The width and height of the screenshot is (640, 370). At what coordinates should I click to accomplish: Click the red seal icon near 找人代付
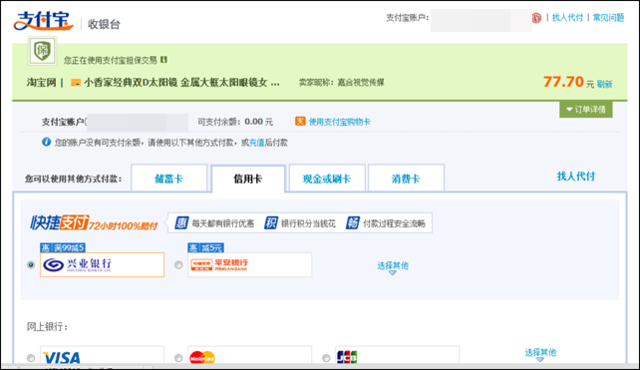pyautogui.click(x=536, y=18)
